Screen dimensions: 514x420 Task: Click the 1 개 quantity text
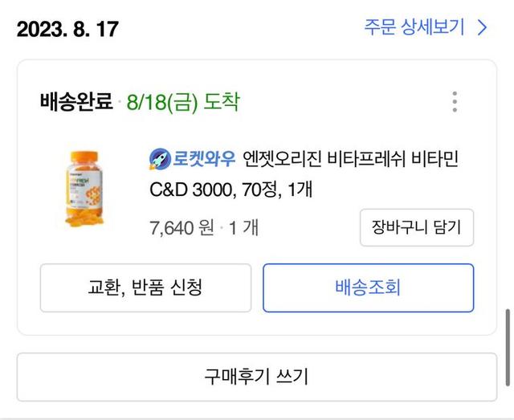pyautogui.click(x=243, y=228)
